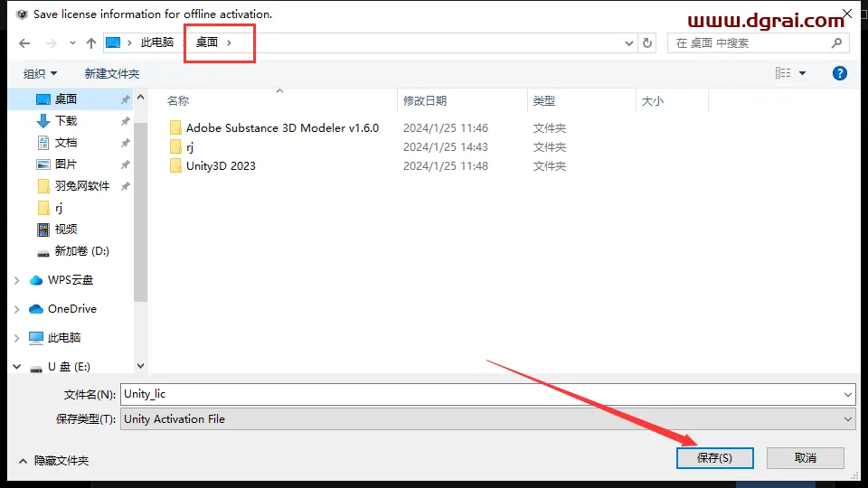Screen dimensions: 868x488
Task: Click date 2024/1/25 14:43 of rj
Action: [x=446, y=147]
